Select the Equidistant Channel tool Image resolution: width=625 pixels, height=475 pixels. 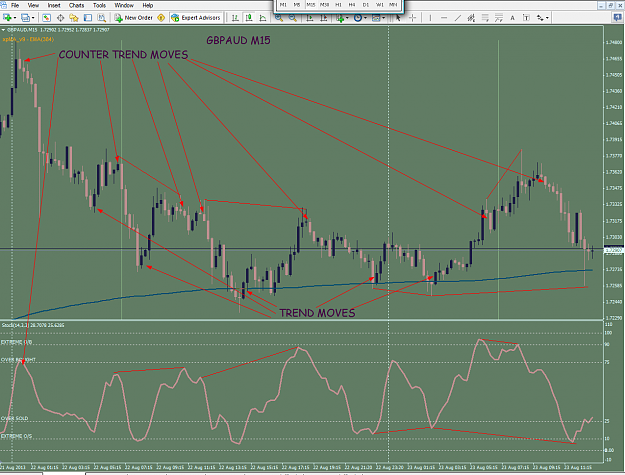(471, 18)
